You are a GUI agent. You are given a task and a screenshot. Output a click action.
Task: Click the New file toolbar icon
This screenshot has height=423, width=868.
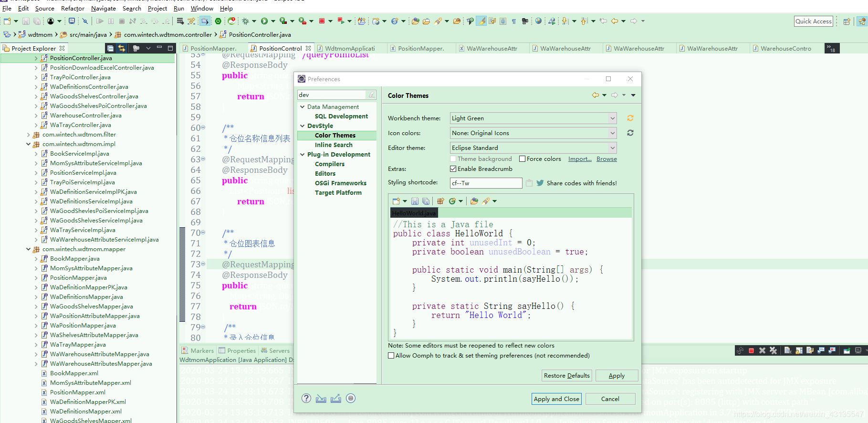pyautogui.click(x=7, y=21)
